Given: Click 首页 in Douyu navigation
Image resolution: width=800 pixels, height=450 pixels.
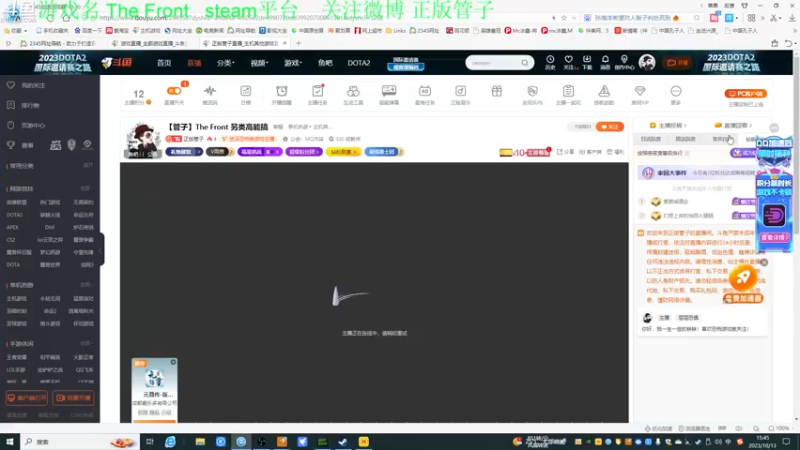Looking at the screenshot, I should tap(164, 63).
